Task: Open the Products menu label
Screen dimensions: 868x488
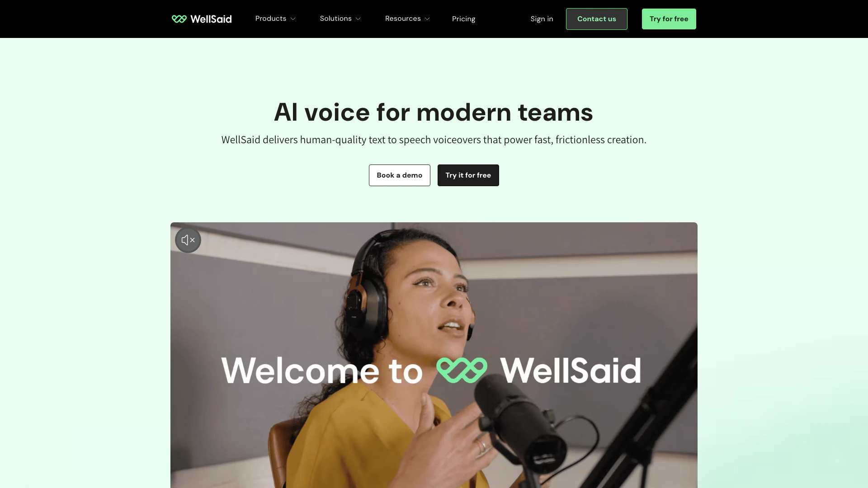Action: 271,19
